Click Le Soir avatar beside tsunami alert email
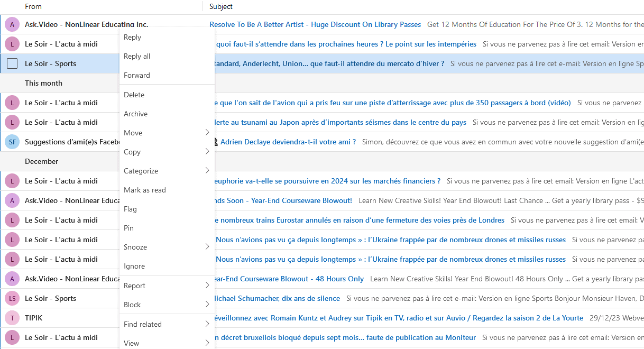The height and width of the screenshot is (349, 644). click(12, 122)
